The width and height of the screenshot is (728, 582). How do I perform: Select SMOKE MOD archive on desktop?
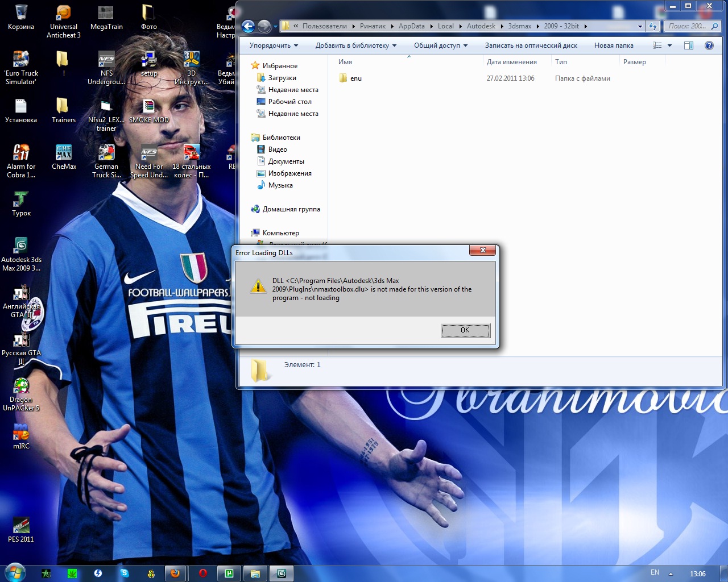148,111
